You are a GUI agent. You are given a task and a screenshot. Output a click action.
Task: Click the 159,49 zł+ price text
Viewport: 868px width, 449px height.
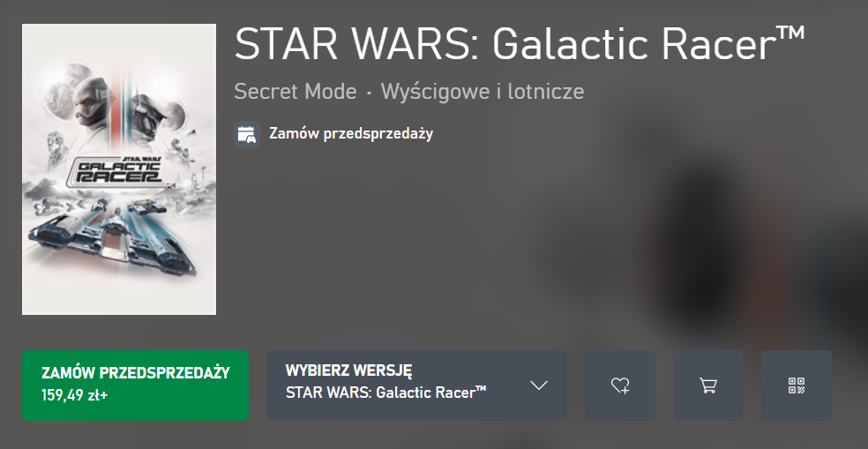coord(75,396)
